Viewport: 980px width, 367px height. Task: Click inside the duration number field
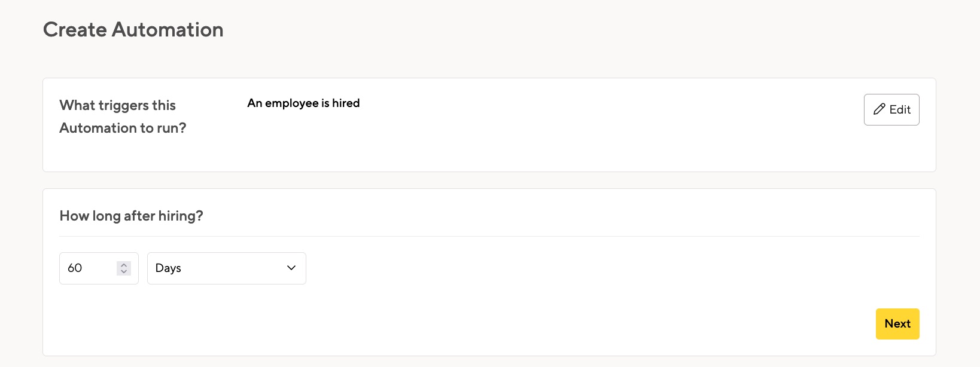pos(90,268)
